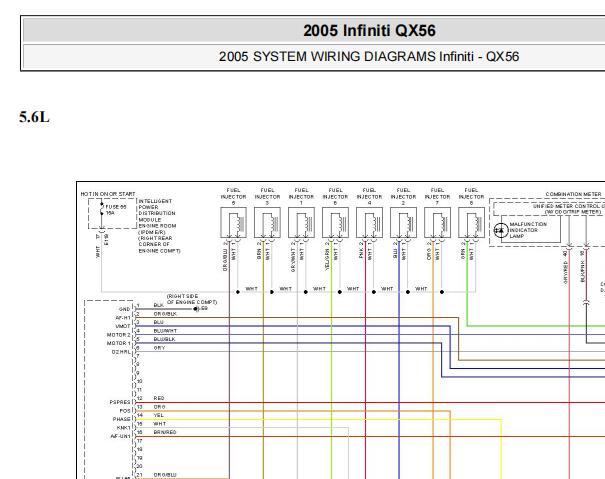Click the 'AF-H1' pin label
Image resolution: width=605 pixels, height=479 pixels.
pos(123,318)
